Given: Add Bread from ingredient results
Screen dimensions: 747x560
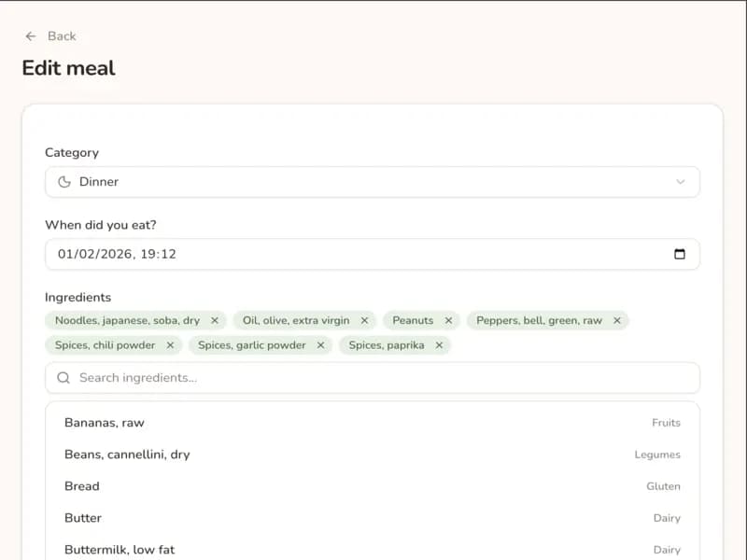Looking at the screenshot, I should pyautogui.click(x=82, y=486).
